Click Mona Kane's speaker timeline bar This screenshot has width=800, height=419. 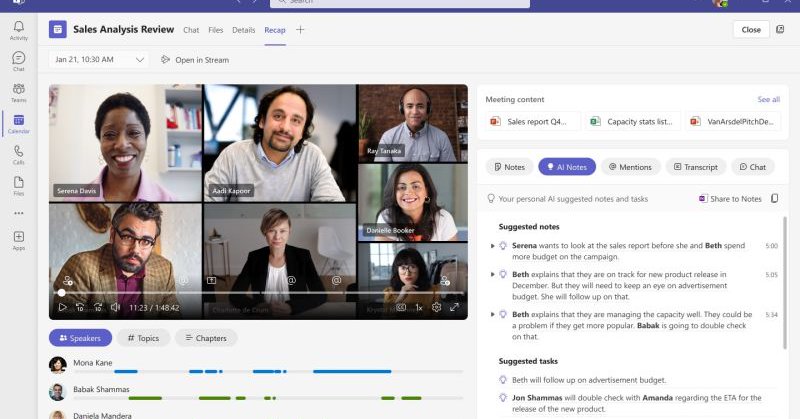(x=268, y=372)
